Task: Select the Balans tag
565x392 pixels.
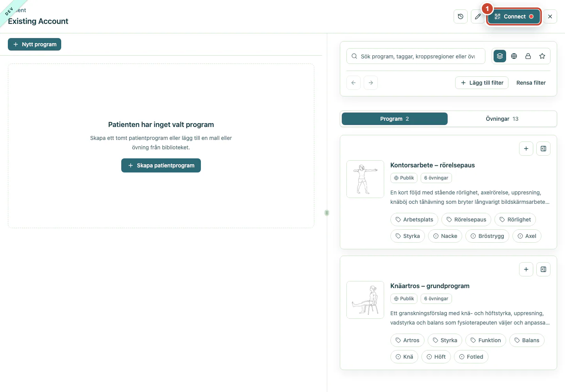Action: click(527, 340)
